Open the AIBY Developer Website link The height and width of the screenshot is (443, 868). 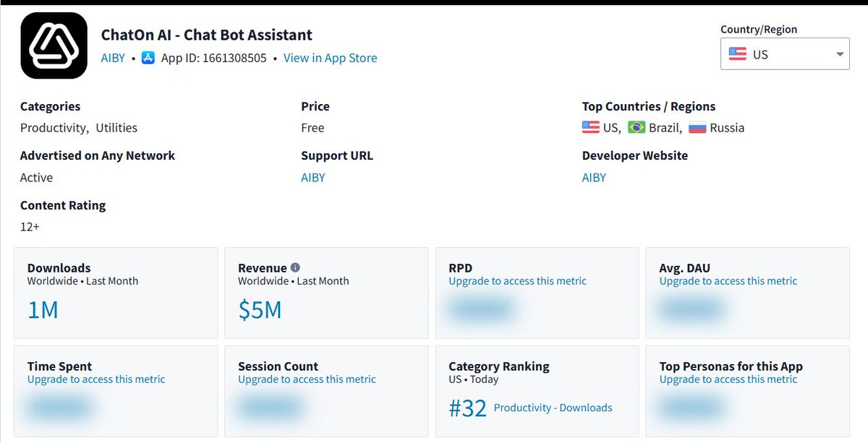tap(594, 177)
